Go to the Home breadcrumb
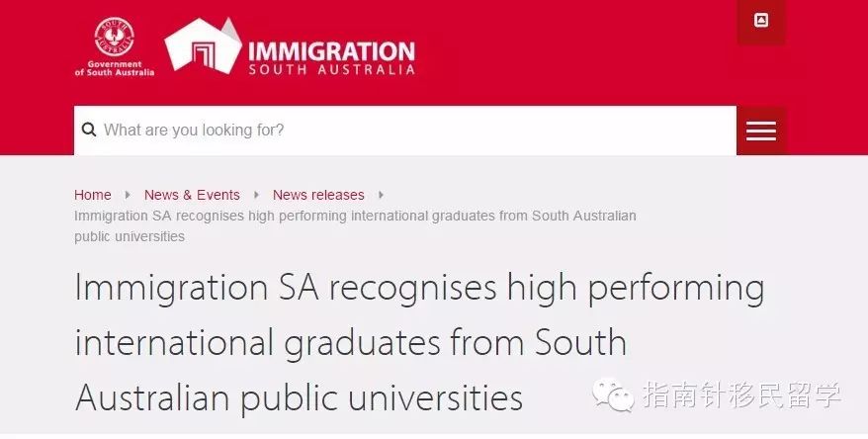868x439 pixels. coord(93,195)
